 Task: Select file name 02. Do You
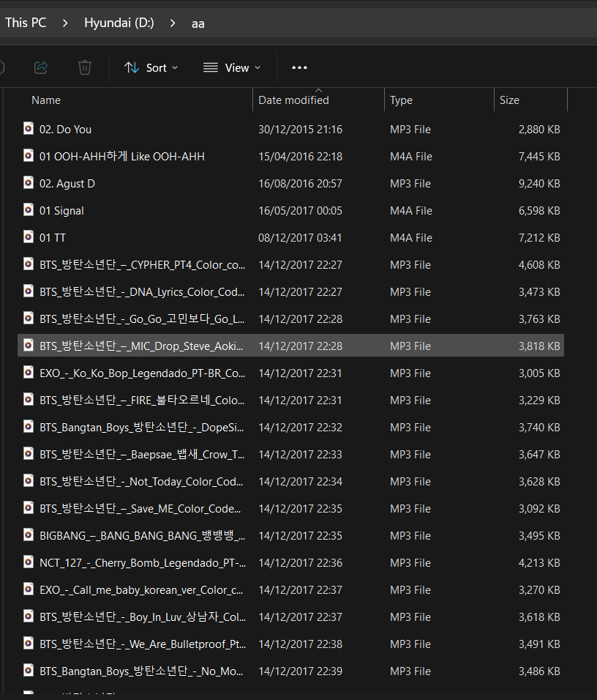66,130
